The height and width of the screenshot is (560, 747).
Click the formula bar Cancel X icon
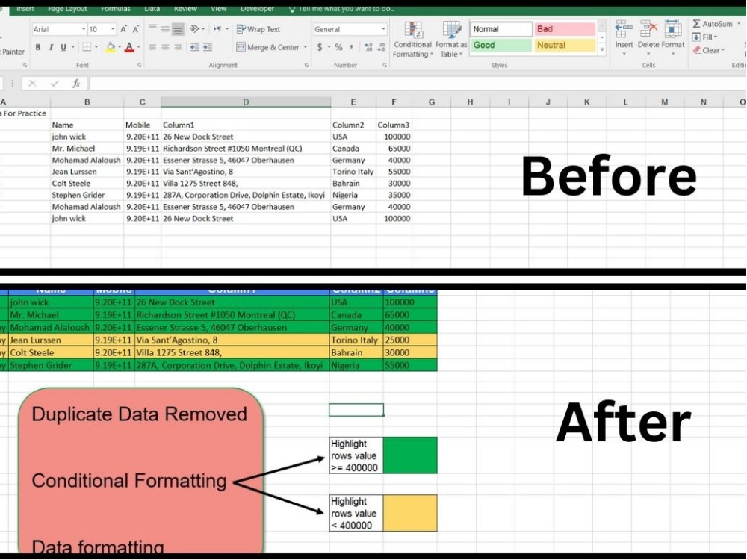click(32, 84)
